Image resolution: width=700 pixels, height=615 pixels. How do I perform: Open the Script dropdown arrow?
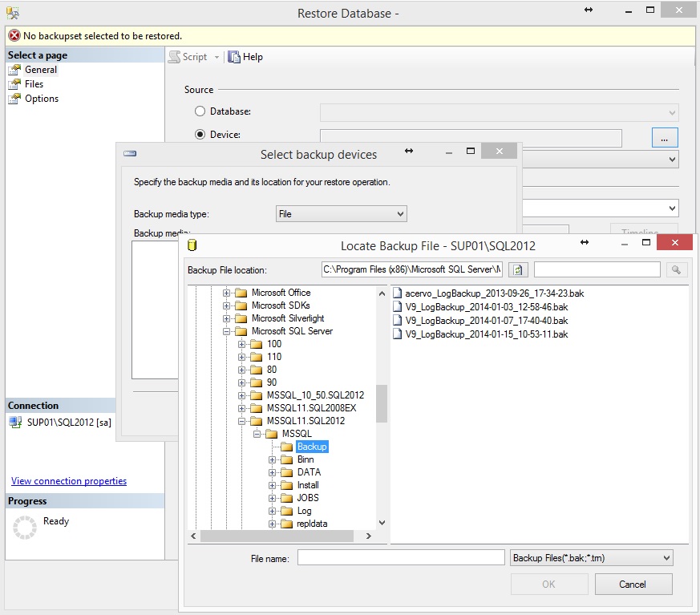click(216, 57)
